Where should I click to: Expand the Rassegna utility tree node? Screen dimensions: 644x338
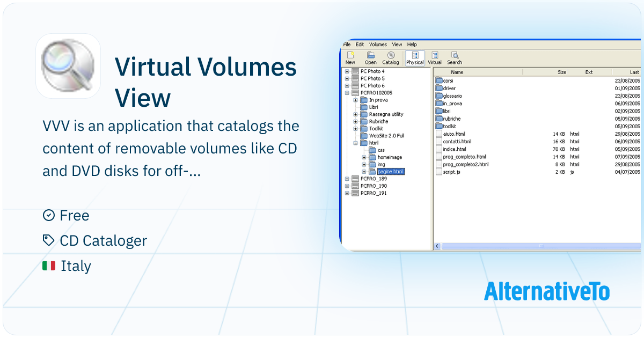tap(355, 114)
